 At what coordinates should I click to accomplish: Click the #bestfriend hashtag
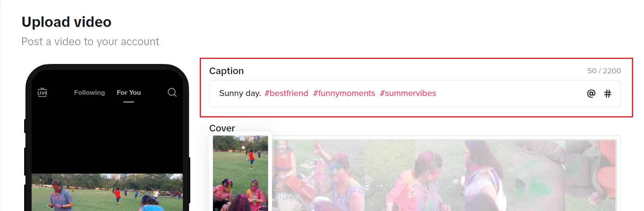pyautogui.click(x=286, y=93)
